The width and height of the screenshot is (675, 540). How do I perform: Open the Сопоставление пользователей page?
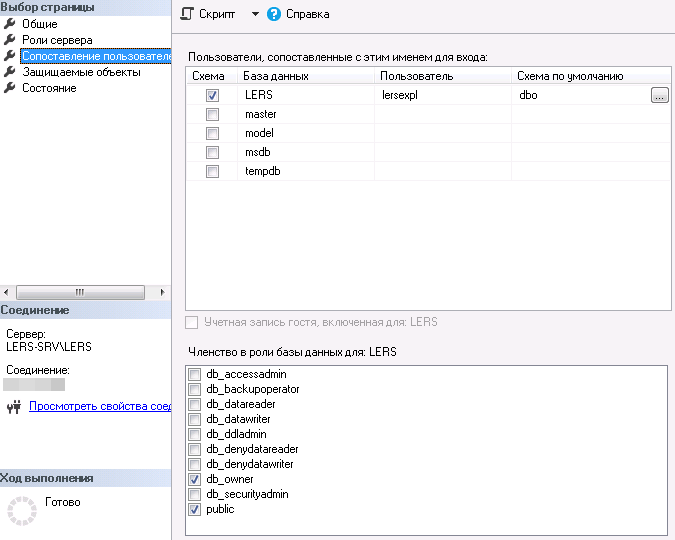point(96,56)
